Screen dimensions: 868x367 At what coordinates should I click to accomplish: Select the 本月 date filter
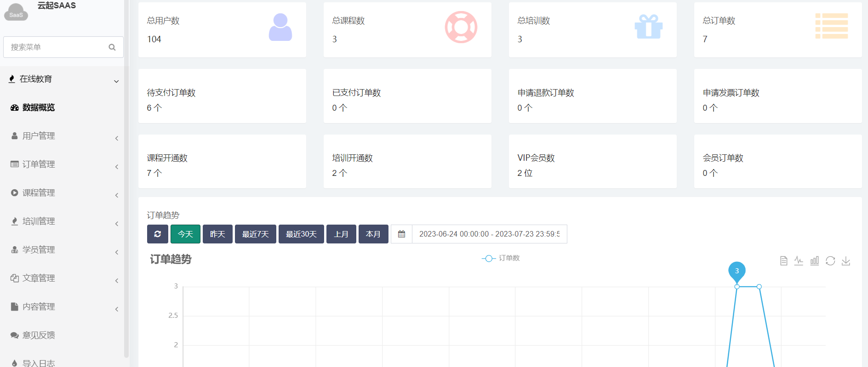pos(373,234)
